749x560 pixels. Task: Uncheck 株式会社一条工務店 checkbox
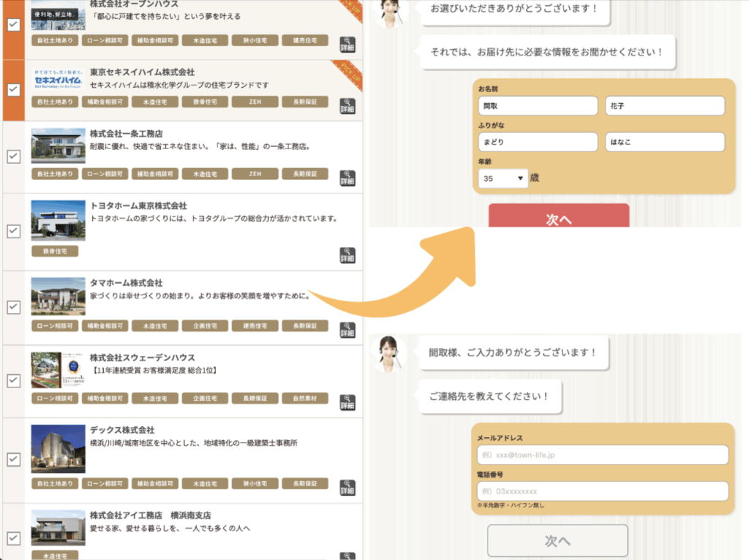(14, 156)
